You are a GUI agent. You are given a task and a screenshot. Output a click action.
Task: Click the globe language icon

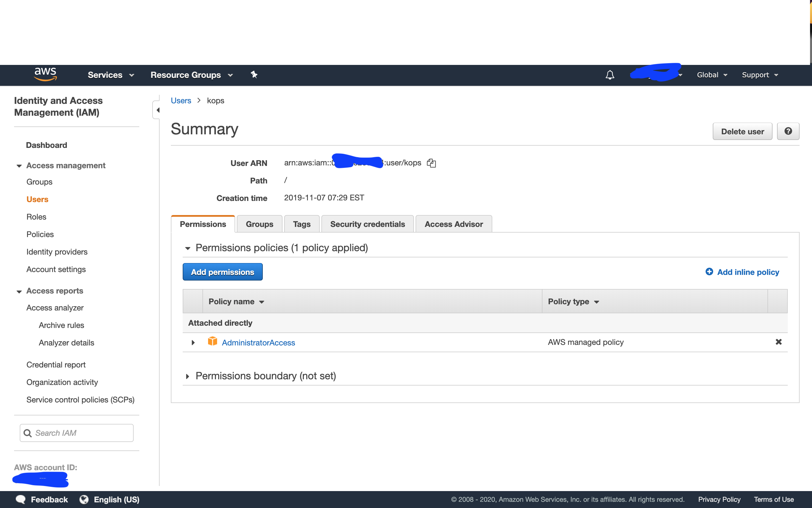(x=84, y=499)
